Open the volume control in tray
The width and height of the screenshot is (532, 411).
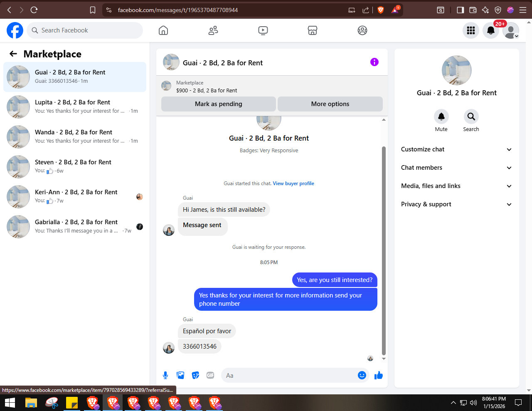(473, 403)
